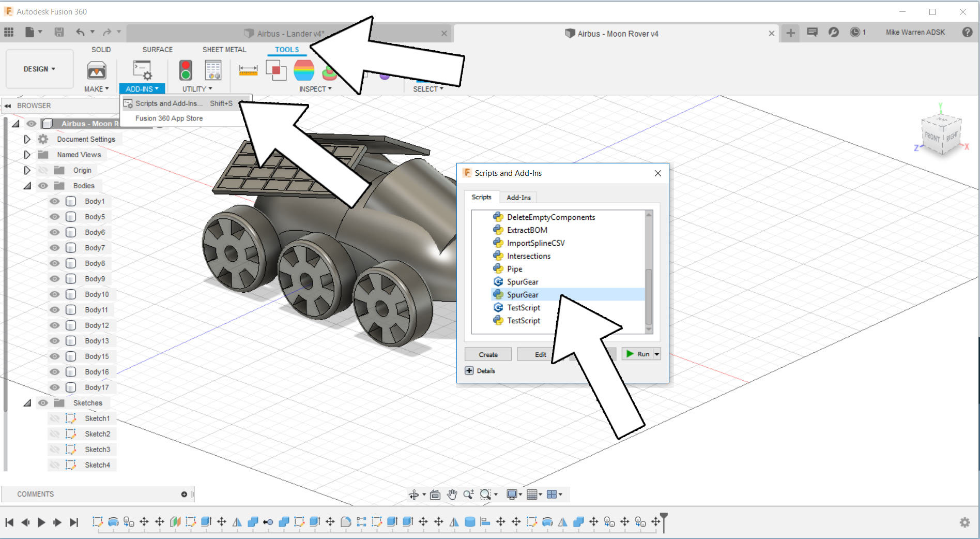Hide Body5 using its eye icon

click(54, 217)
